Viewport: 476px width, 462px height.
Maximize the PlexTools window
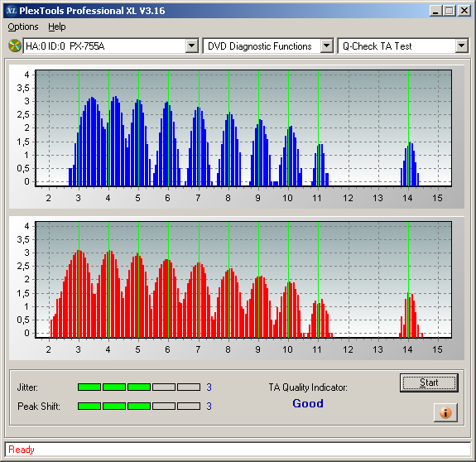coord(450,11)
